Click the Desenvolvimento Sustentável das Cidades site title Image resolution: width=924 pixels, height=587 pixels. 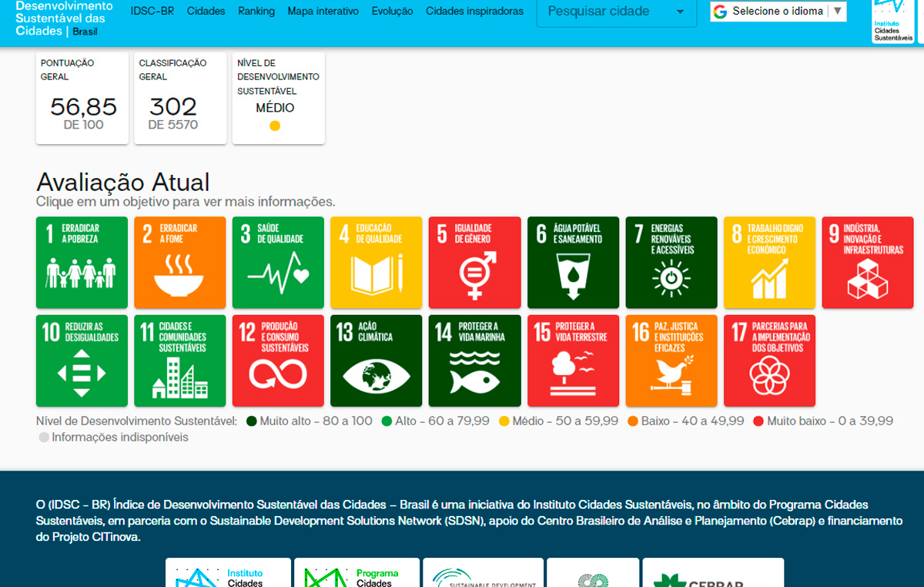click(x=65, y=18)
